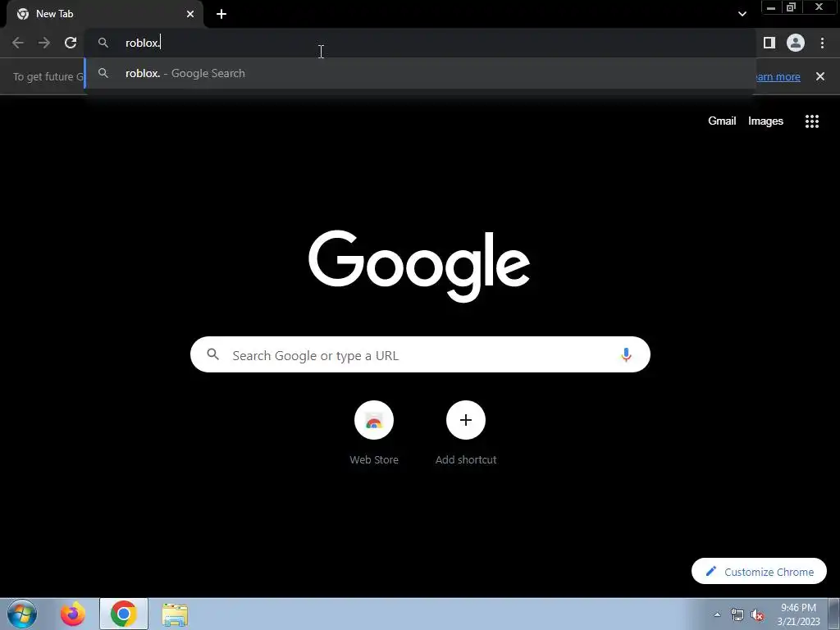840x630 pixels.
Task: Select the 'roblox. - Google Search' suggestion
Action: (420, 73)
